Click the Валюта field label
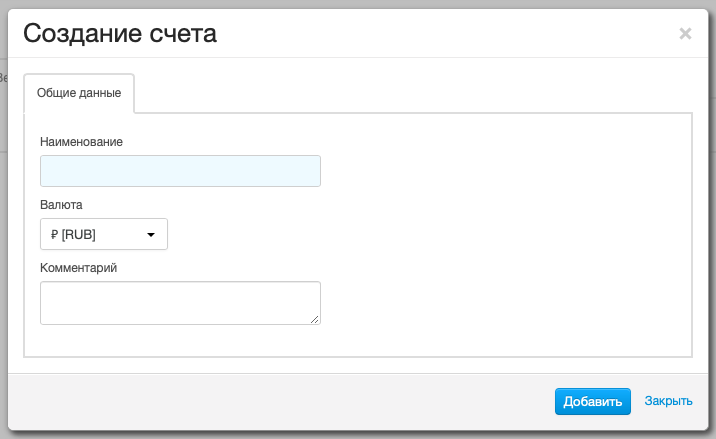The height and width of the screenshot is (439, 716). click(x=61, y=205)
